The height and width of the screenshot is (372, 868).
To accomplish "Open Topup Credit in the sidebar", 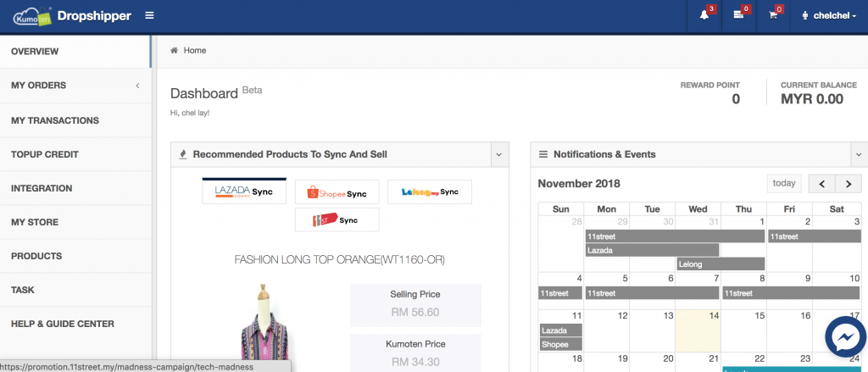I will coord(75,154).
